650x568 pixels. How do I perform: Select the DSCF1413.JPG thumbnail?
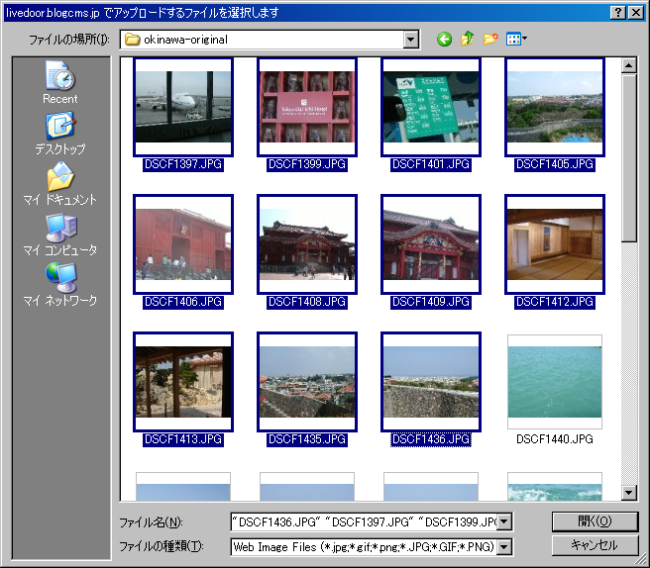coord(183,382)
